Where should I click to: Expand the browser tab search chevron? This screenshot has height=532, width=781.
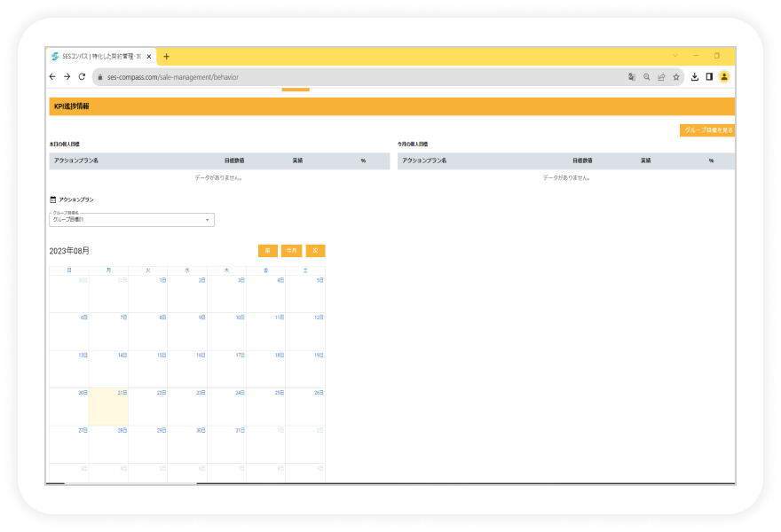(x=675, y=56)
